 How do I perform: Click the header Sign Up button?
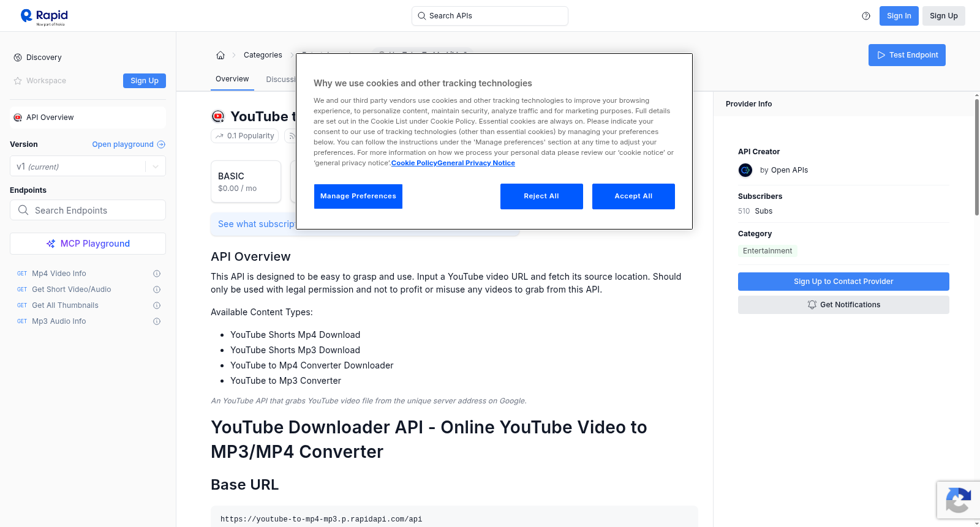943,16
